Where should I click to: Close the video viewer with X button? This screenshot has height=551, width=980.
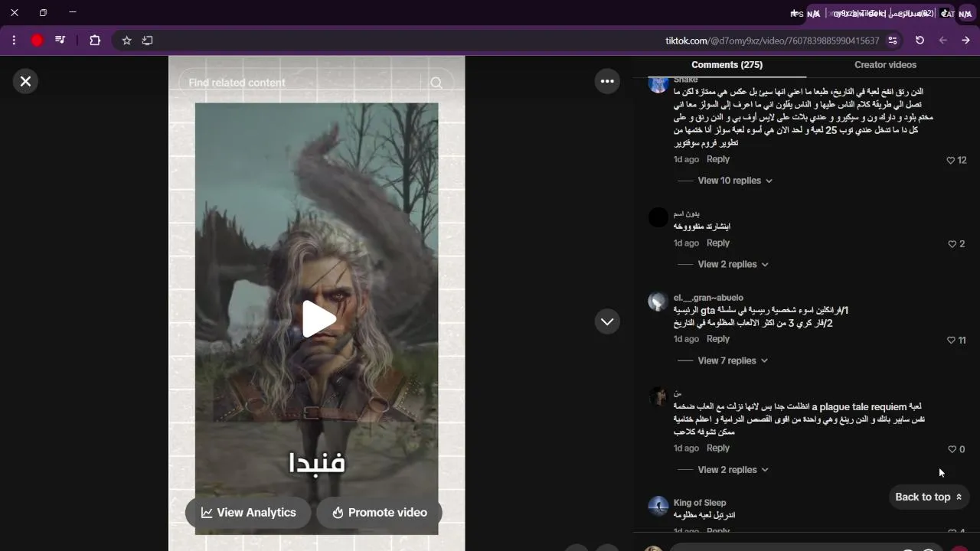coord(25,81)
